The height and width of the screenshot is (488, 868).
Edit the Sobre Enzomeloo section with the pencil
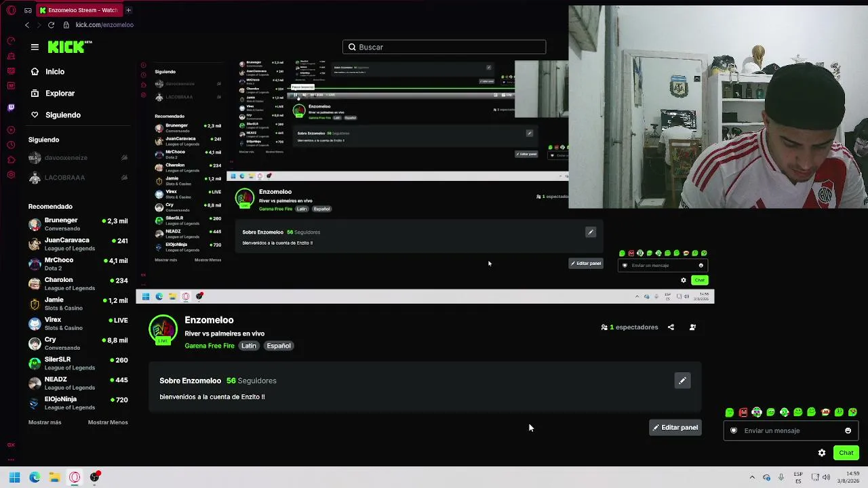tap(682, 381)
